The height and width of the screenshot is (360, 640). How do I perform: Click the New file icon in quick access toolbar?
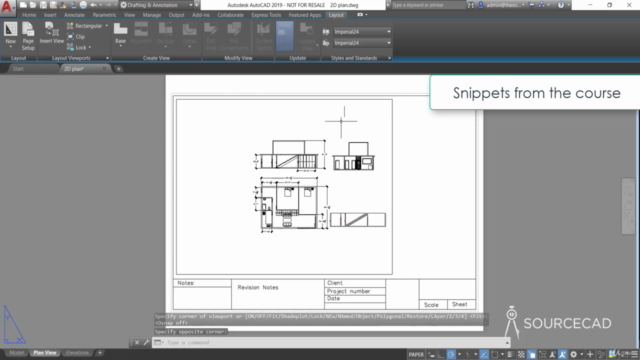point(23,5)
